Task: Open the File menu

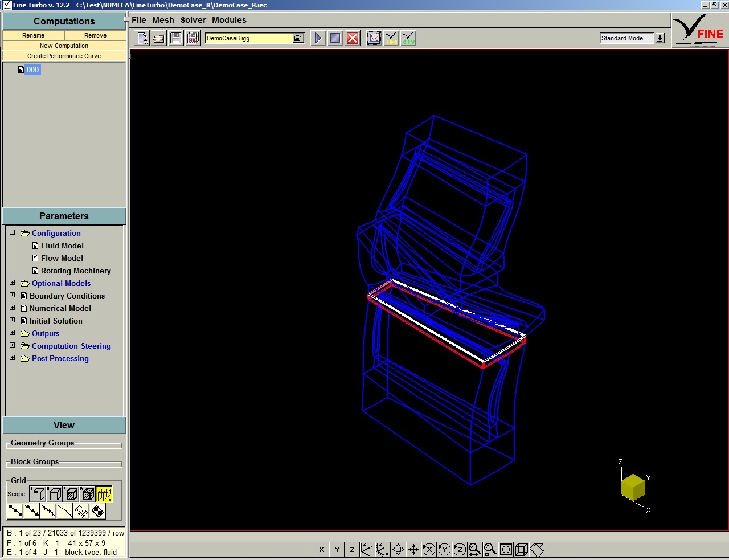Action: pos(139,20)
